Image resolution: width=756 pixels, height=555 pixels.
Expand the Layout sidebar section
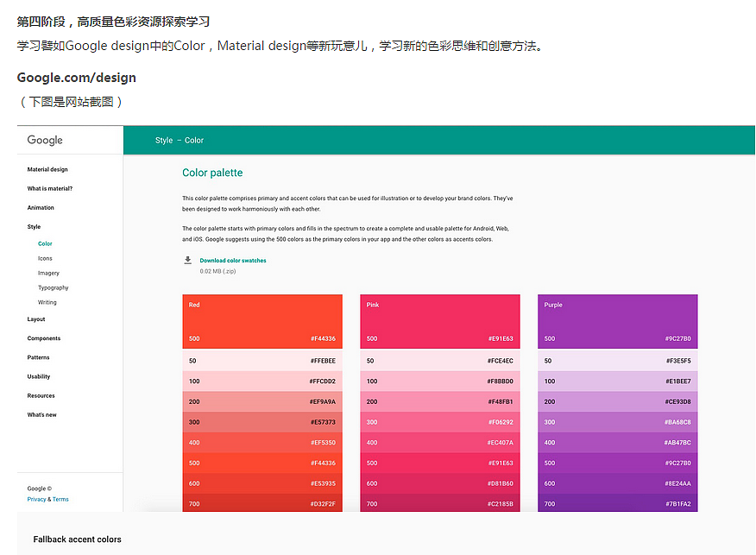coord(36,319)
